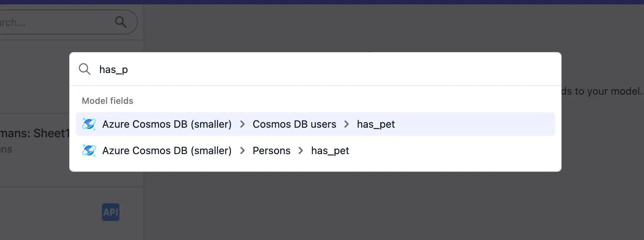Click the Cosmos DB icon in the Persons row
The width and height of the screenshot is (644, 240).
tap(89, 150)
